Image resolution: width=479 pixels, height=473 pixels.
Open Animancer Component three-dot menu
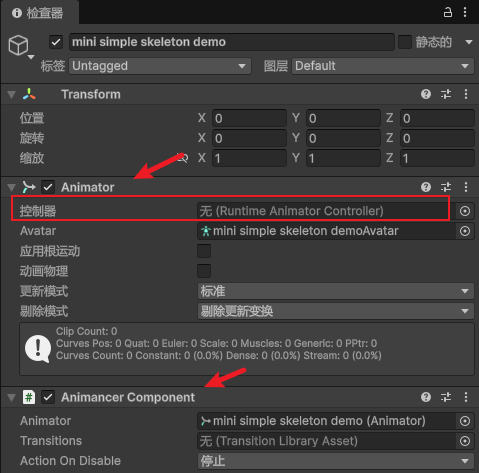pos(466,397)
